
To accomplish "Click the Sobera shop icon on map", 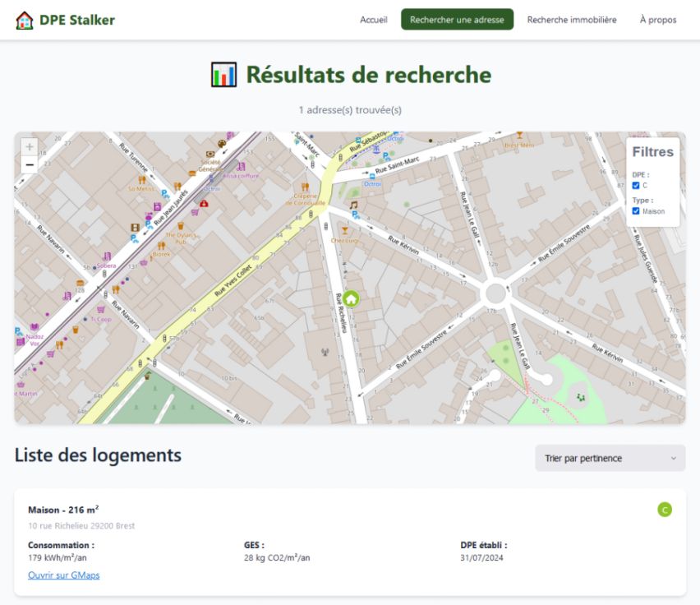I will pyautogui.click(x=107, y=256).
